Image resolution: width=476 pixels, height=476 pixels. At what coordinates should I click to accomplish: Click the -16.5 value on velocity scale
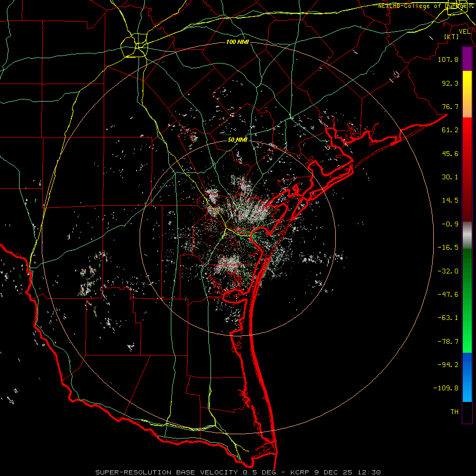tap(448, 248)
